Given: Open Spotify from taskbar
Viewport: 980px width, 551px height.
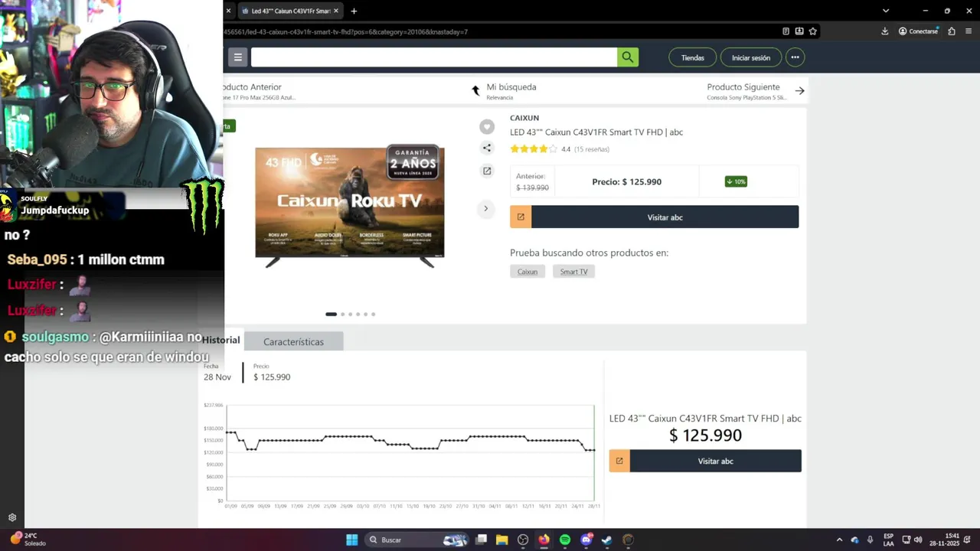Looking at the screenshot, I should click(565, 540).
